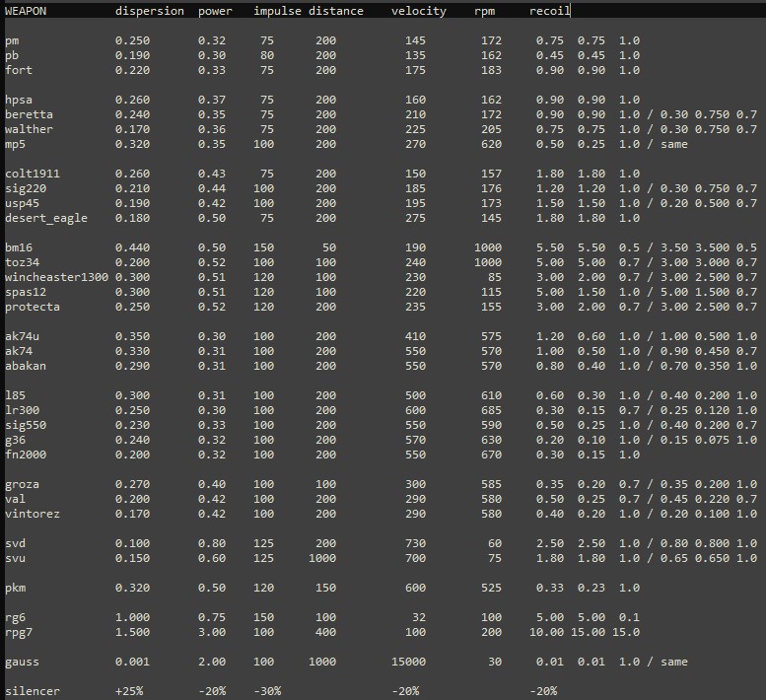The image size is (766, 700).
Task: Click svd velocity value 730
Action: pyautogui.click(x=415, y=543)
